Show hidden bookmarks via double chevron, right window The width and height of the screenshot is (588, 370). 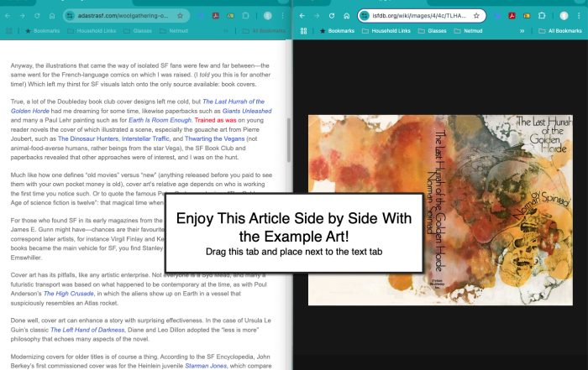click(x=522, y=30)
